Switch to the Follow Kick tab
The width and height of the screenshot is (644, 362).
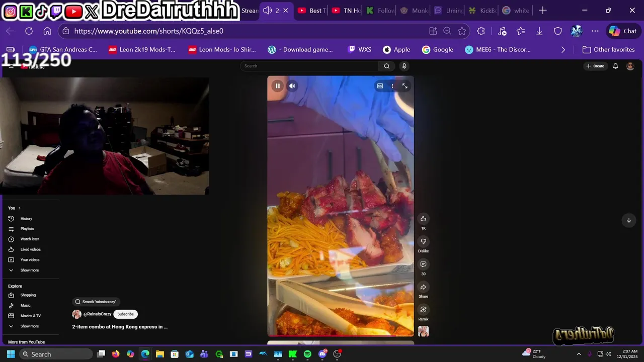380,11
